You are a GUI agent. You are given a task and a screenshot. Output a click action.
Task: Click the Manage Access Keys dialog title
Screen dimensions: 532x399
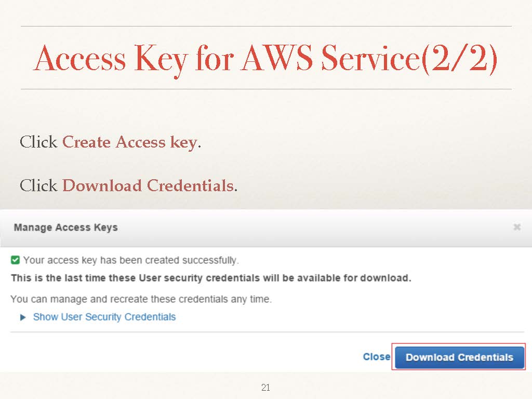click(65, 228)
